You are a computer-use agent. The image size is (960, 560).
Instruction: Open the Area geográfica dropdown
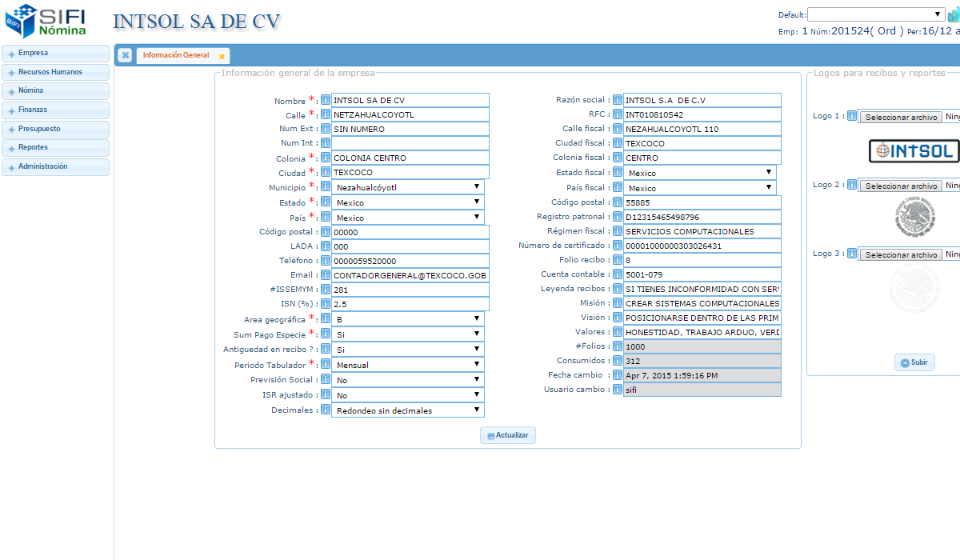407,319
